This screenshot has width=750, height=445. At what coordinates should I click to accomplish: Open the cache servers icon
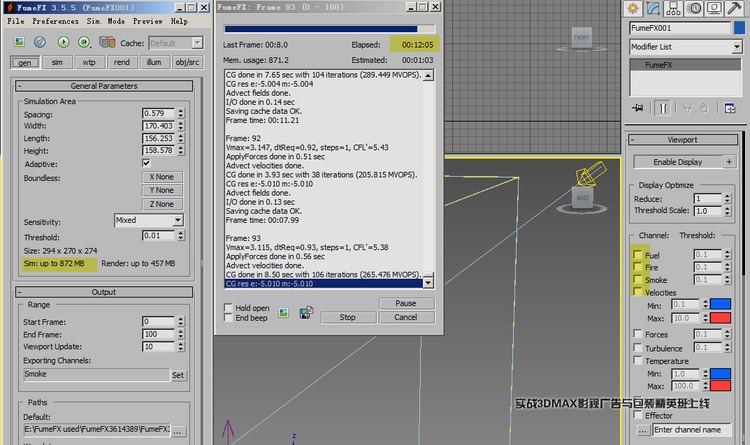107,42
